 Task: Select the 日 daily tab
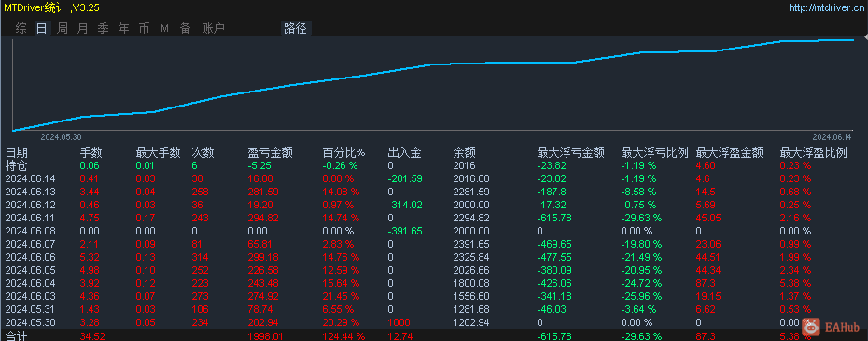[x=41, y=28]
